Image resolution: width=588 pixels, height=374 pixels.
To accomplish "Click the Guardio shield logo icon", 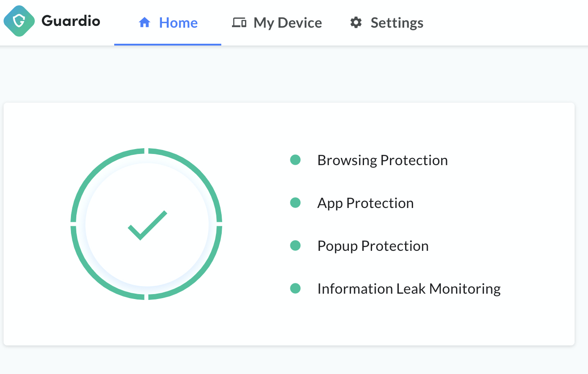I will pos(19,21).
